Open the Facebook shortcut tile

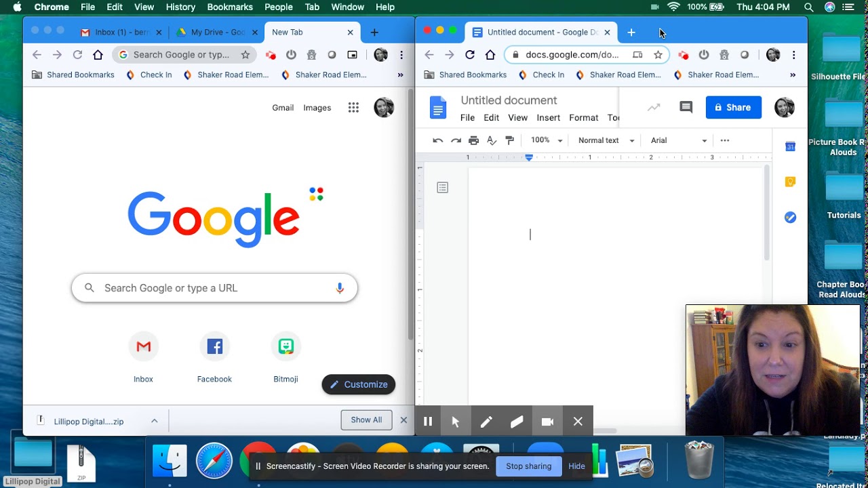[214, 358]
